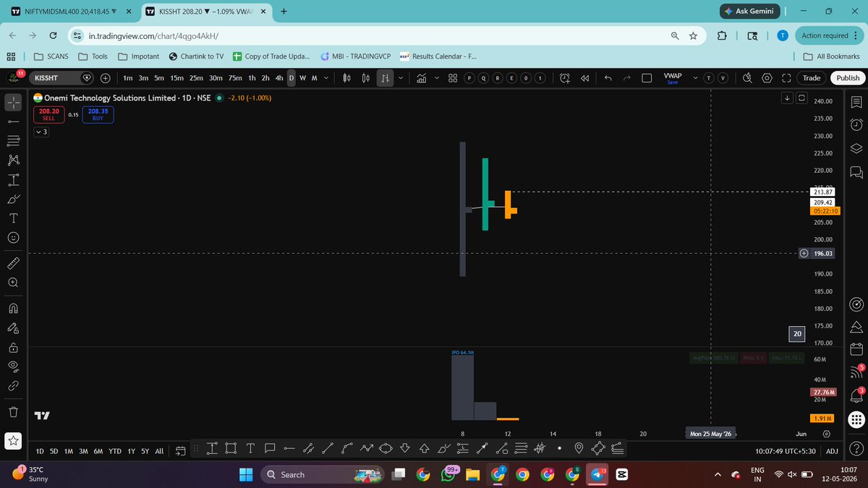Open Telegram from the Windows taskbar
868x488 pixels.
tap(597, 474)
